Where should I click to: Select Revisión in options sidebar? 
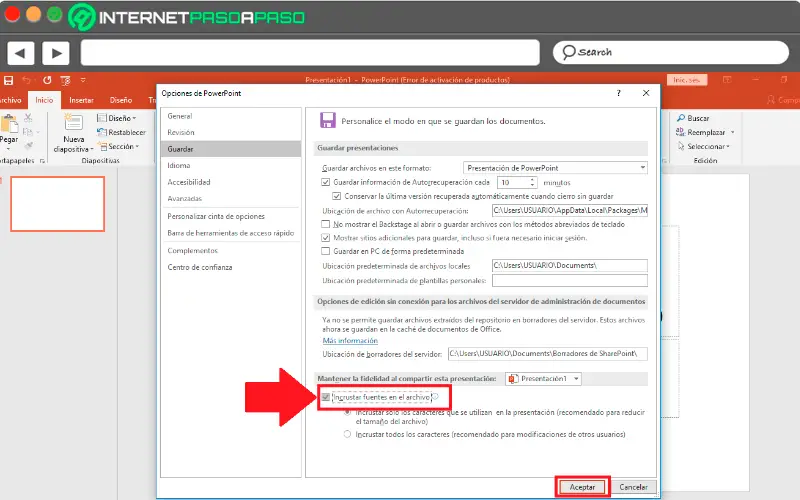click(x=231, y=132)
